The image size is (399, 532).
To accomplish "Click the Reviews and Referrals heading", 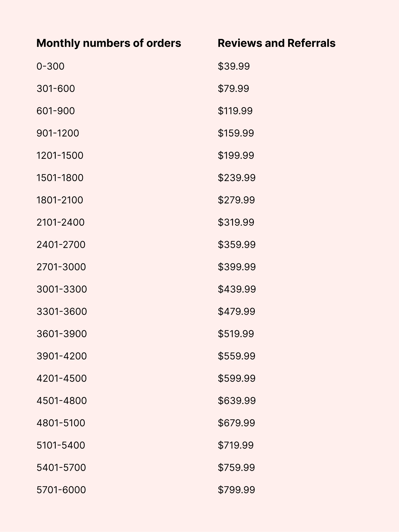I will coord(276,43).
